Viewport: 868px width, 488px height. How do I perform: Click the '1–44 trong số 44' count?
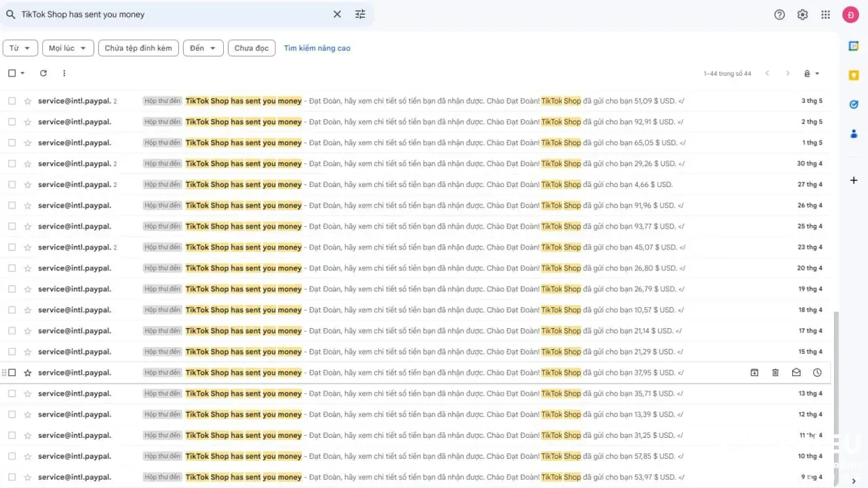pos(727,73)
